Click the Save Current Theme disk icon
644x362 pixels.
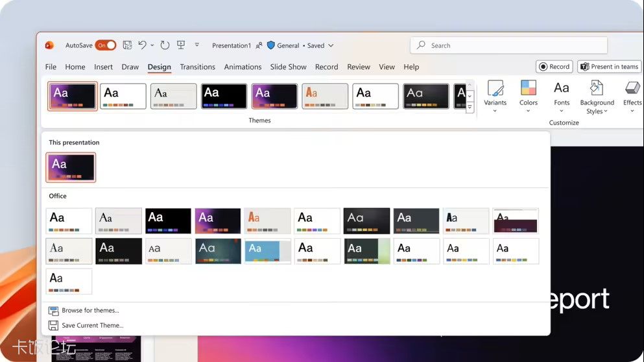pyautogui.click(x=53, y=326)
